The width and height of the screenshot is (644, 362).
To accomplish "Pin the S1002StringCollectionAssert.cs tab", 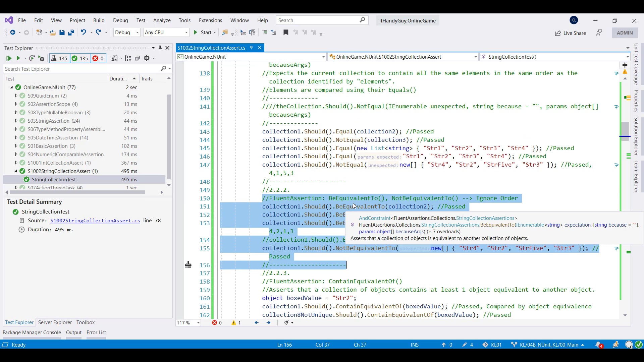I will click(x=251, y=48).
